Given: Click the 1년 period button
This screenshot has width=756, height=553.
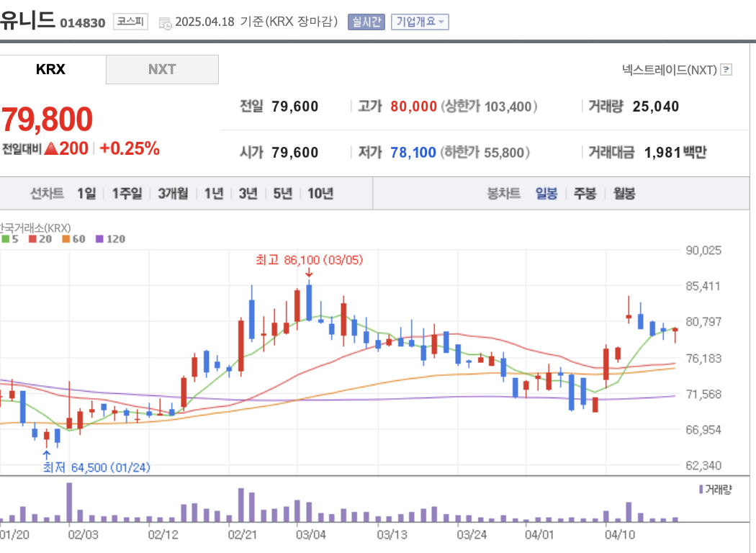Looking at the screenshot, I should click(213, 193).
